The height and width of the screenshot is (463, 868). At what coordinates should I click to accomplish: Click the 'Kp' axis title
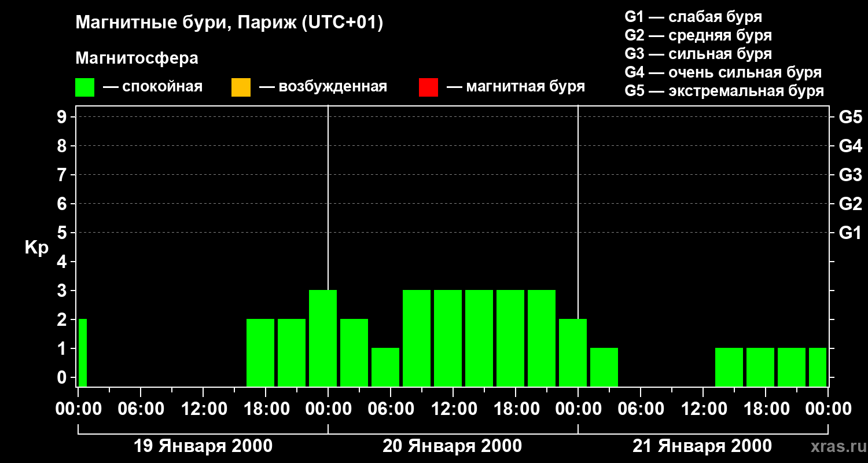point(36,248)
